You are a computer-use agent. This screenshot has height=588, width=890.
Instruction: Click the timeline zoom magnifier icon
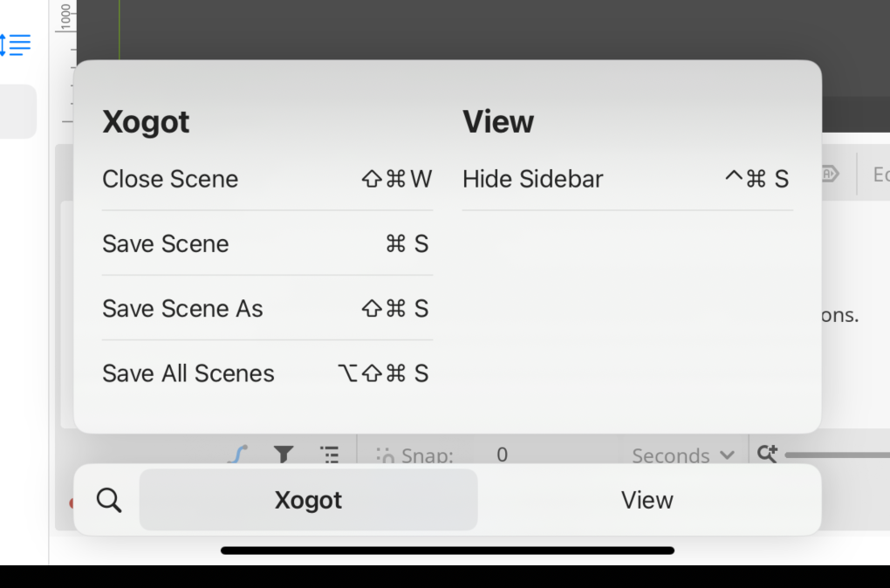click(767, 454)
